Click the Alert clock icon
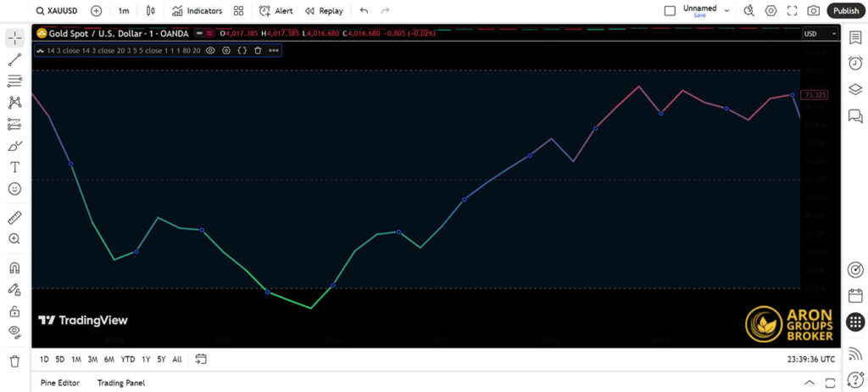 (x=276, y=11)
